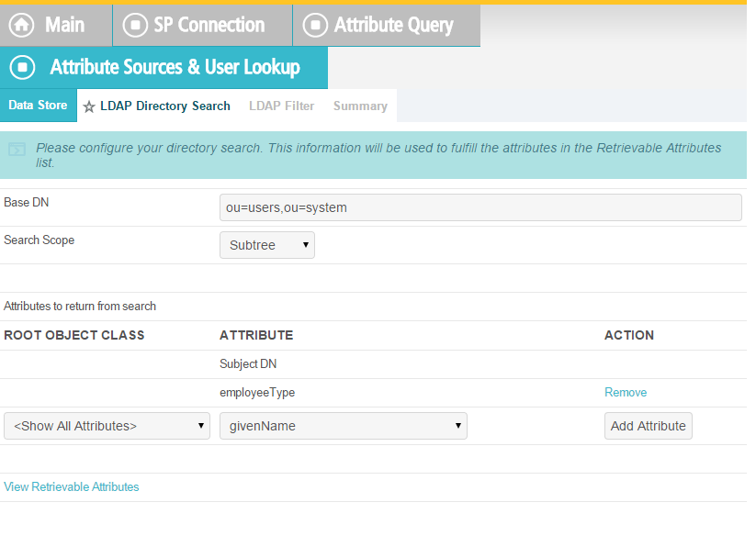Open the LDAP Filter step tab
Viewport: 756px width, 547px height.
pyautogui.click(x=281, y=106)
